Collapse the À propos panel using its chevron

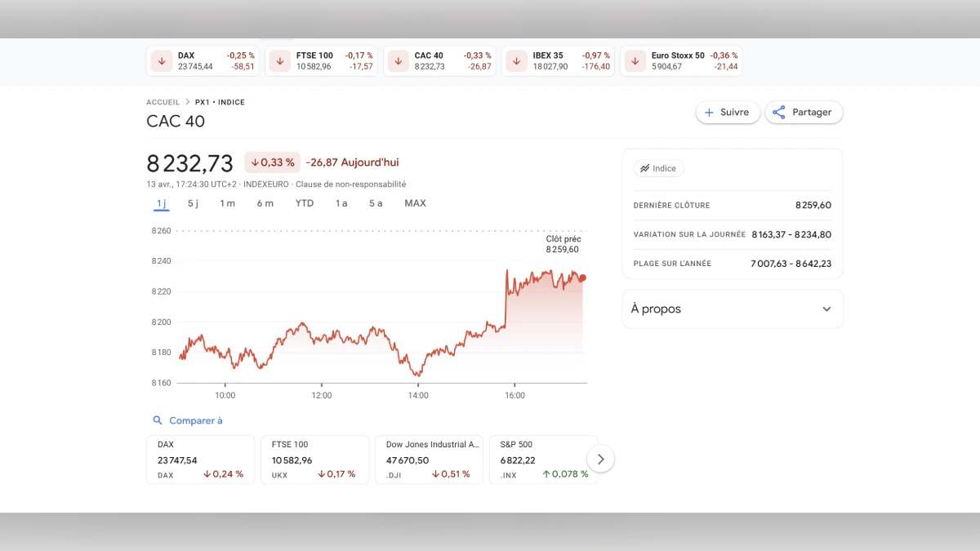tap(826, 309)
